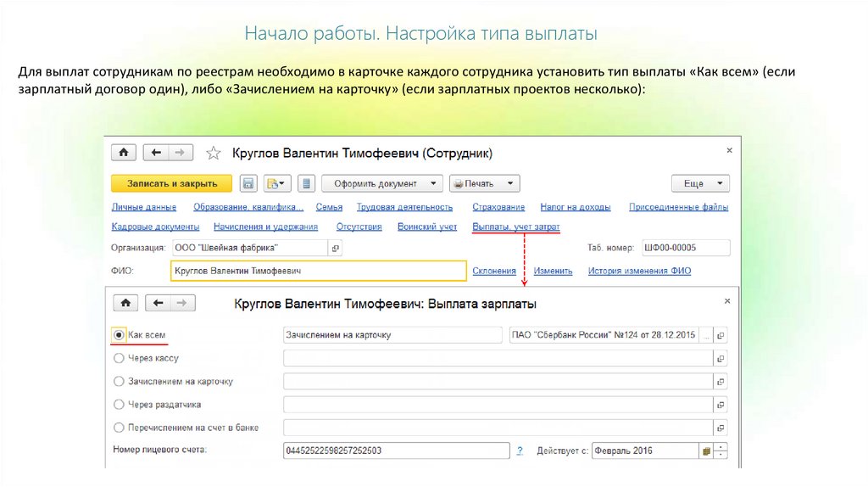Open Кадровые документы link
Viewport: 868px width, 487px height.
[155, 227]
